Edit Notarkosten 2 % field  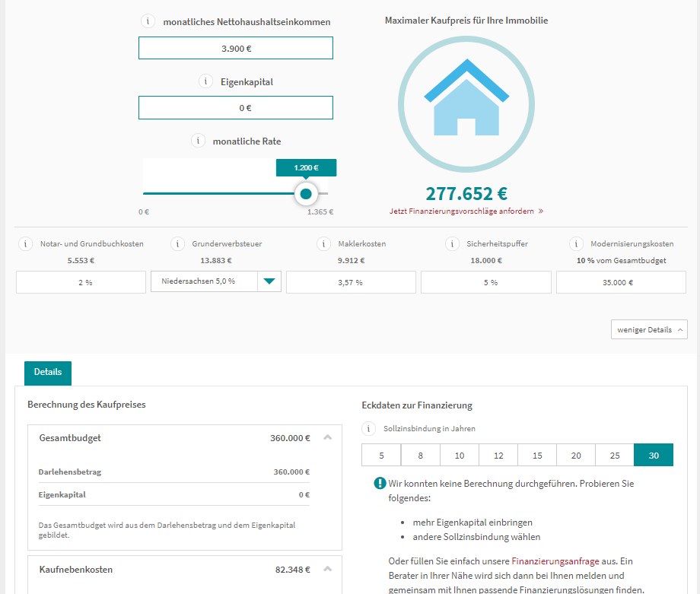pyautogui.click(x=81, y=282)
